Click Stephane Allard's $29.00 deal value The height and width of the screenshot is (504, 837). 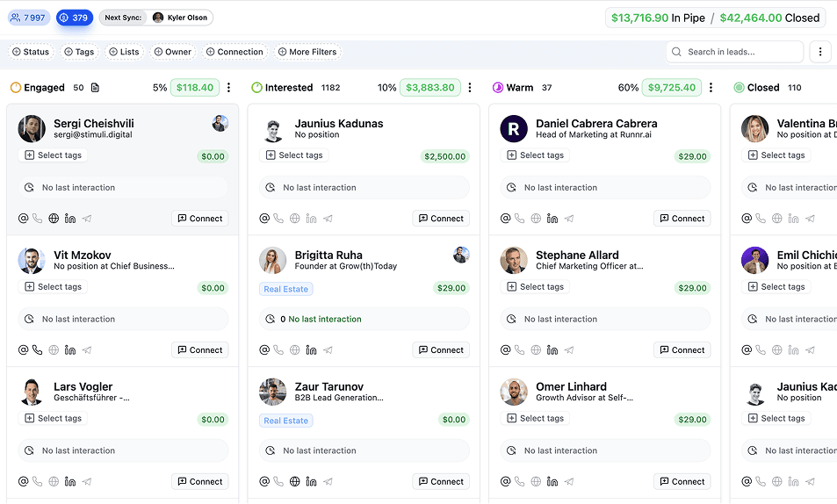coord(692,288)
